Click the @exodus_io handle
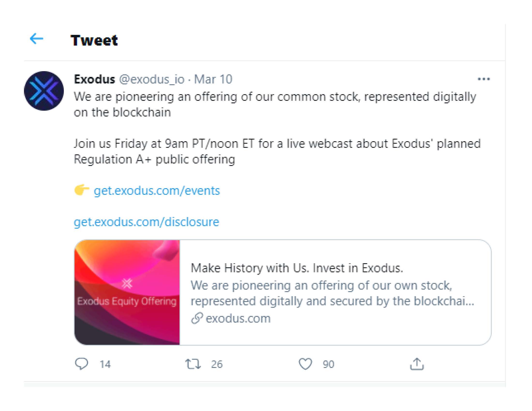The height and width of the screenshot is (411, 532). pos(152,79)
